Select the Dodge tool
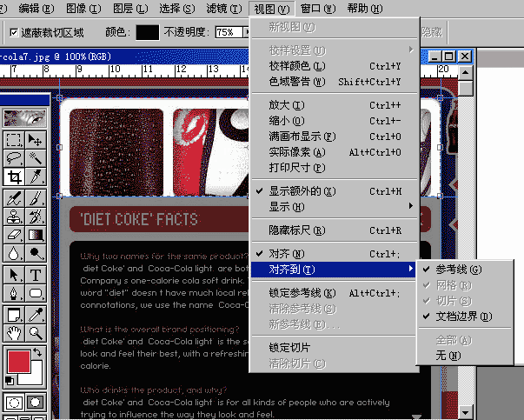Image resolution: width=524 pixels, height=420 pixels. (36, 253)
